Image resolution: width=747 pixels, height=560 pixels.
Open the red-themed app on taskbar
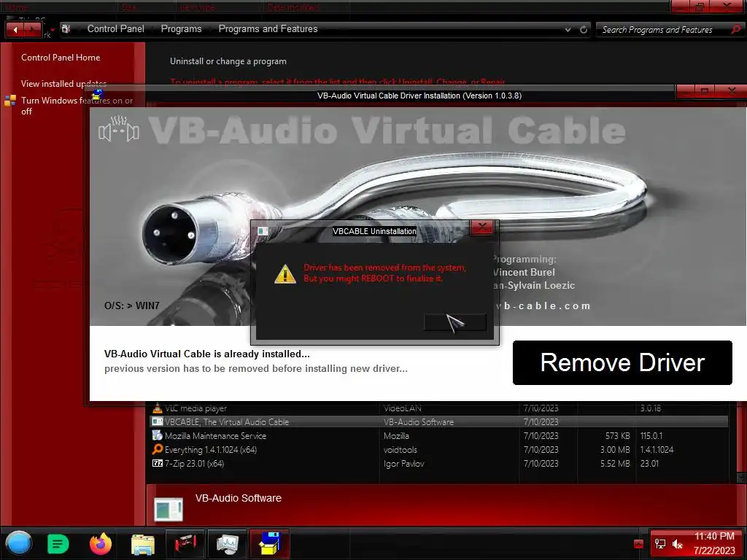pyautogui.click(x=185, y=544)
